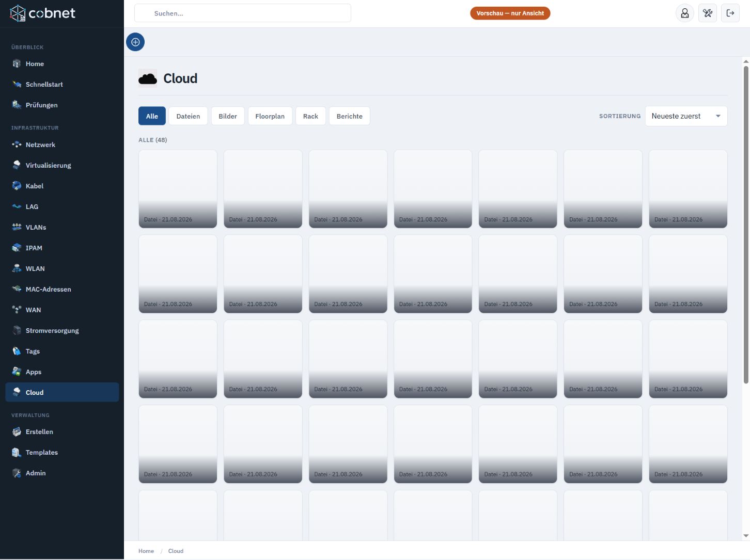
Task: Focus the Suchen search field
Action: [x=243, y=13]
